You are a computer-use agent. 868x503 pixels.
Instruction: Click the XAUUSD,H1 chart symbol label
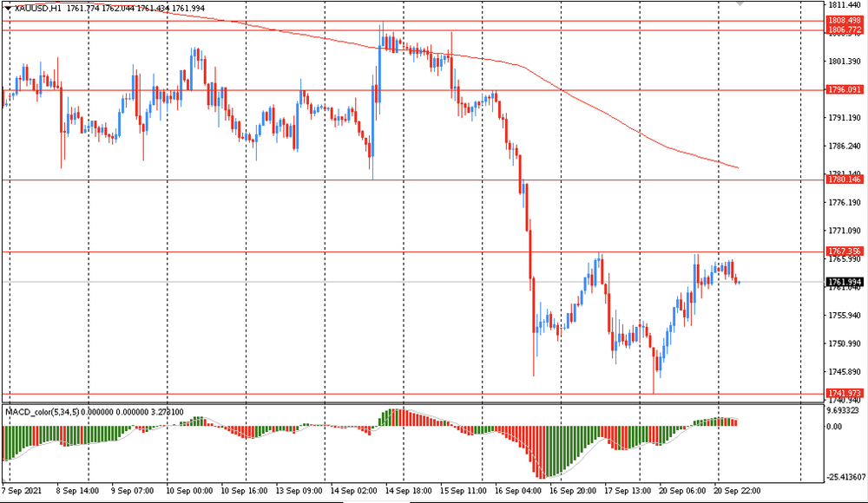(x=37, y=9)
